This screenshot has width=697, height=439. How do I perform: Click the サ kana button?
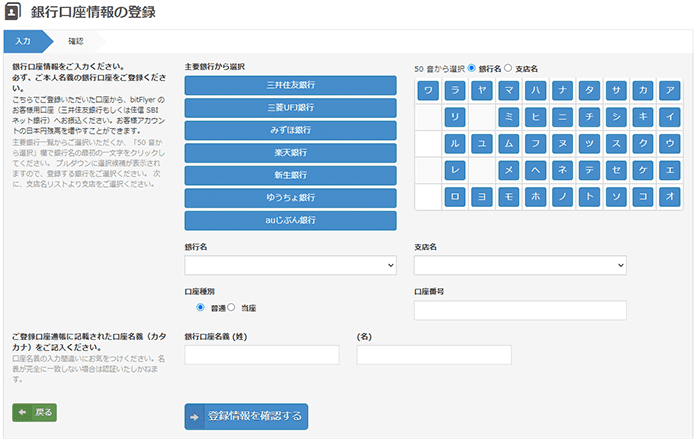click(616, 90)
